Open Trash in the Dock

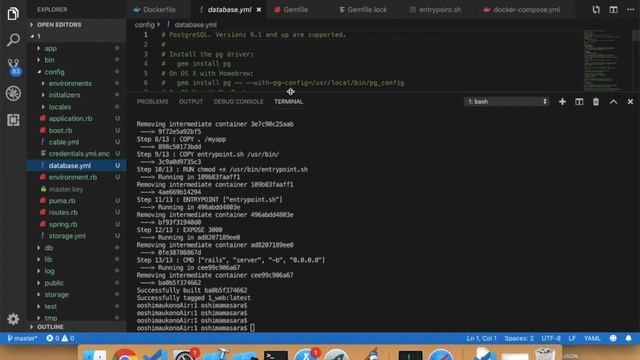[545, 354]
